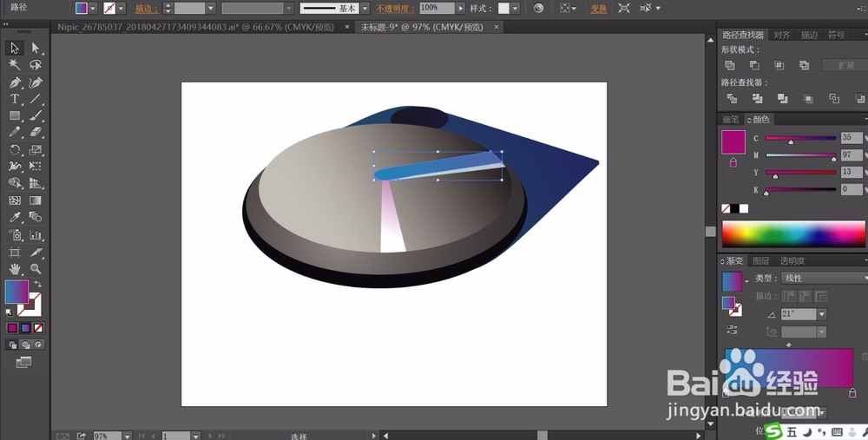Click the gradient angle input field
The image size is (868, 440).
[x=799, y=314]
